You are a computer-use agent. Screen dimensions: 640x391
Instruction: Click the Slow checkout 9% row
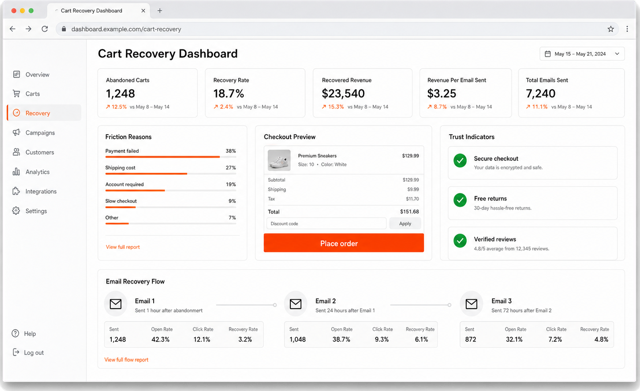(x=171, y=203)
